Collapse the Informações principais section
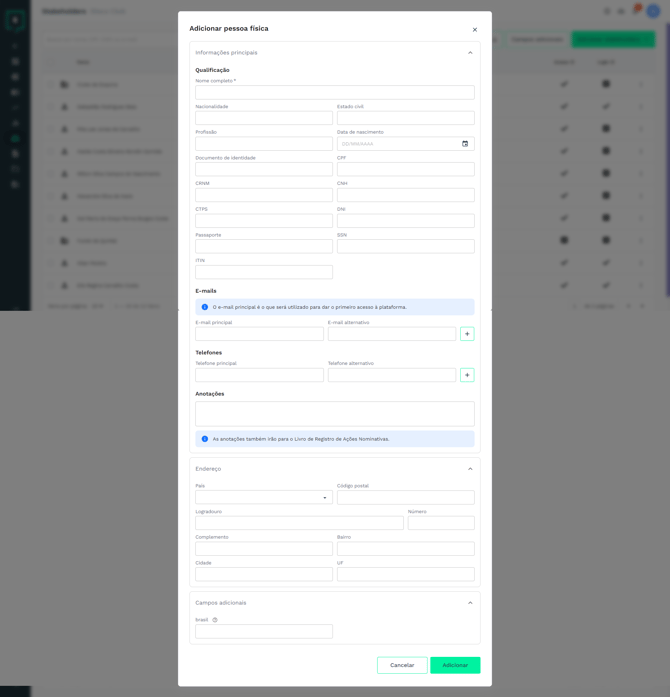The width and height of the screenshot is (670, 697). pos(470,53)
